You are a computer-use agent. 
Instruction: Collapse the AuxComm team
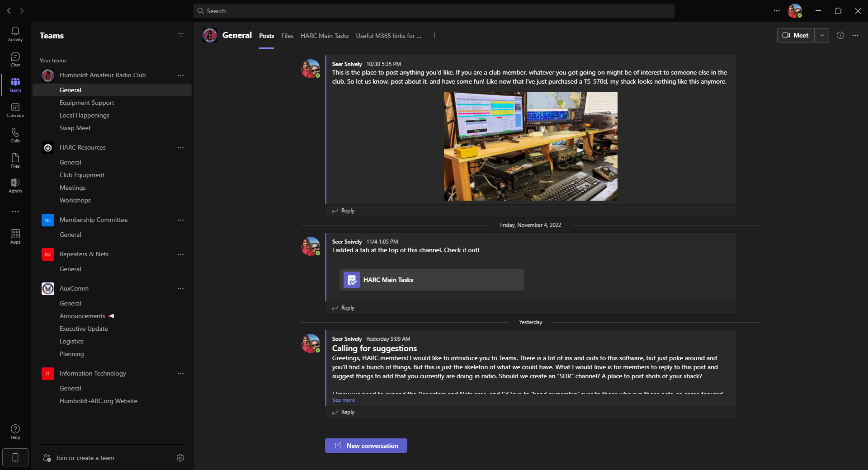coord(74,288)
